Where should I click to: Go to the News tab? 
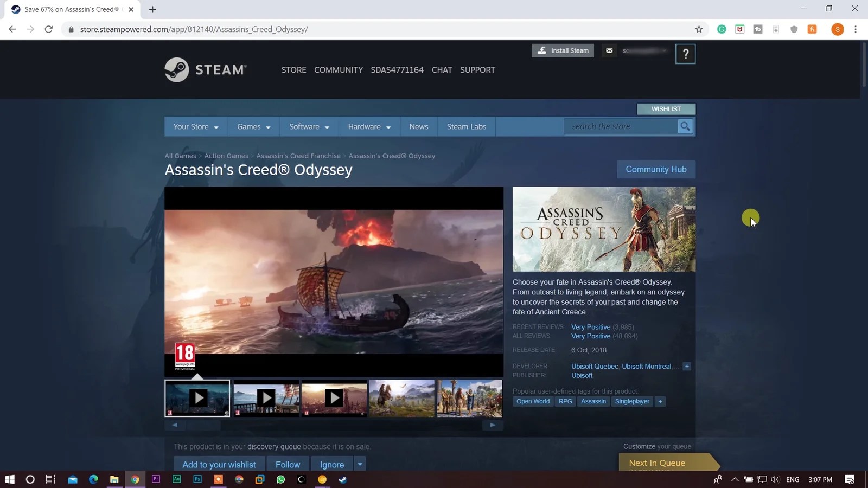[419, 126]
